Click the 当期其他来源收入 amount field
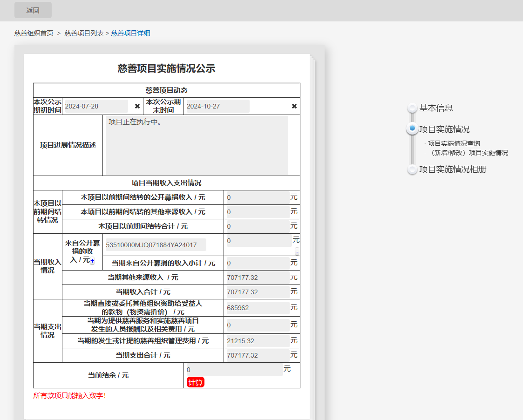The width and height of the screenshot is (523, 420). tap(258, 278)
